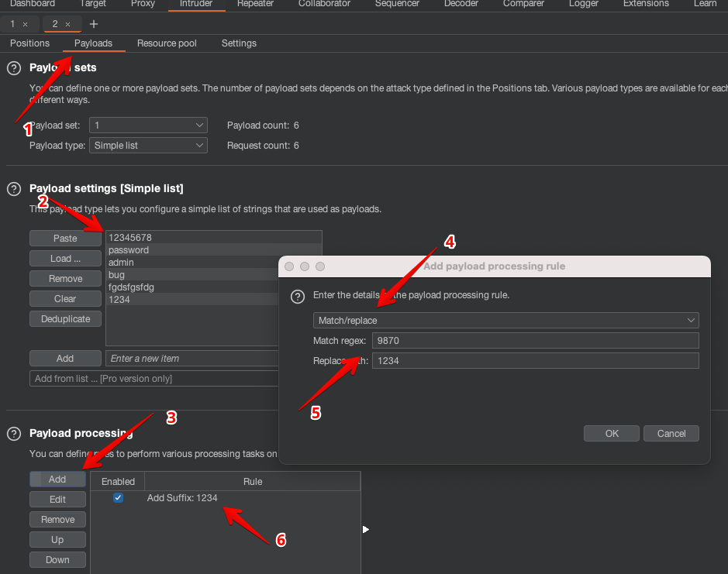The height and width of the screenshot is (574, 728).
Task: Click Load ... to import payloads
Action: [x=65, y=259]
